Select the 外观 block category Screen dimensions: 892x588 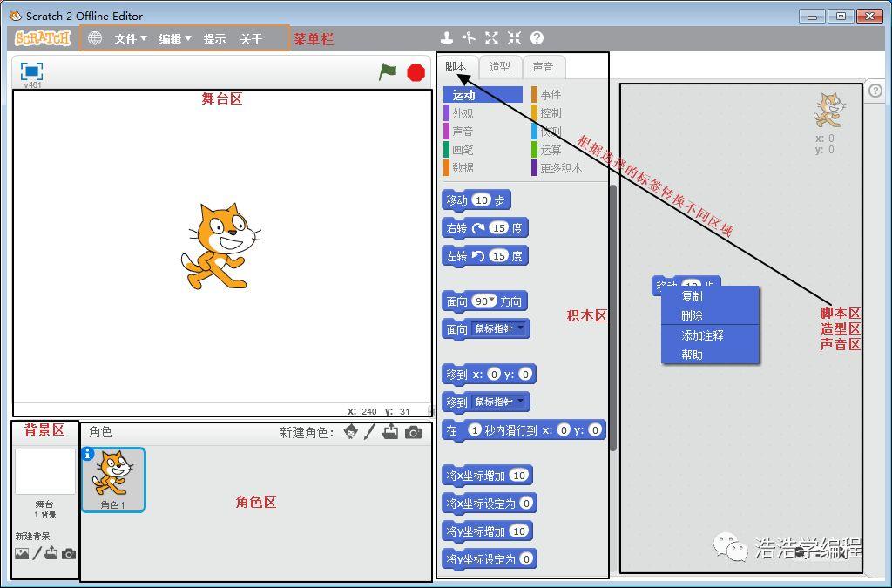pos(463,113)
